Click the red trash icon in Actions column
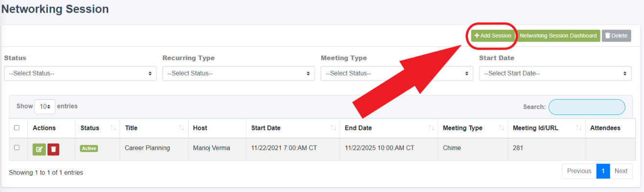Screen dimensions: 644x192 tap(53, 149)
